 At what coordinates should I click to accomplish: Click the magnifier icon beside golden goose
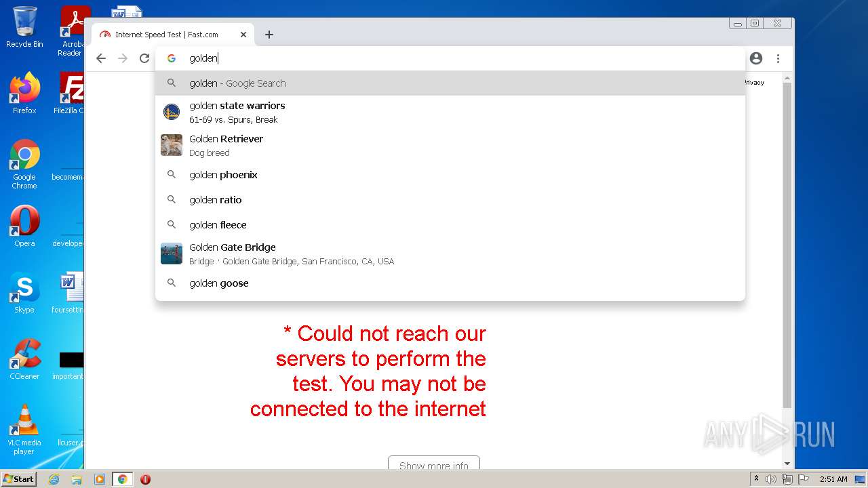pos(172,283)
